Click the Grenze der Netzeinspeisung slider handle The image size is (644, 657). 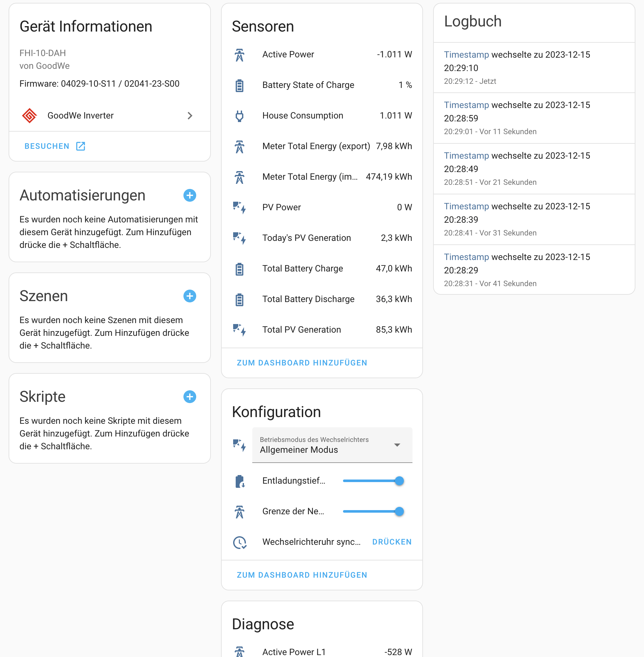point(399,511)
